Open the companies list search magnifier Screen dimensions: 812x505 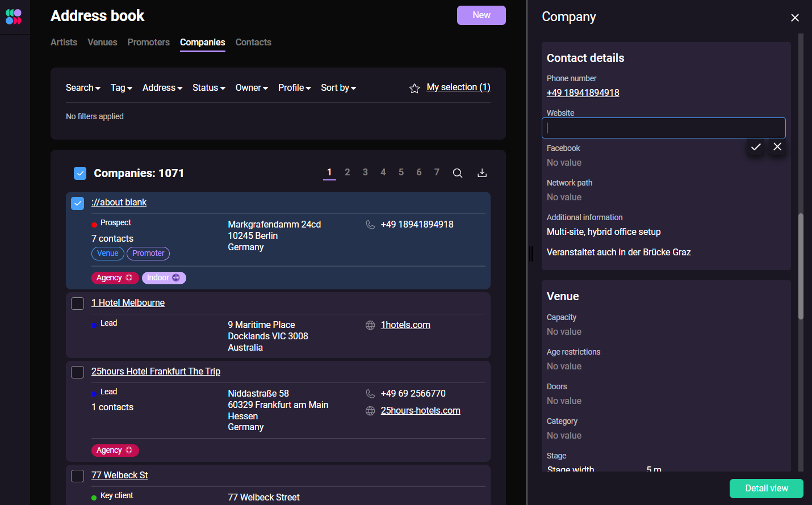tap(457, 173)
